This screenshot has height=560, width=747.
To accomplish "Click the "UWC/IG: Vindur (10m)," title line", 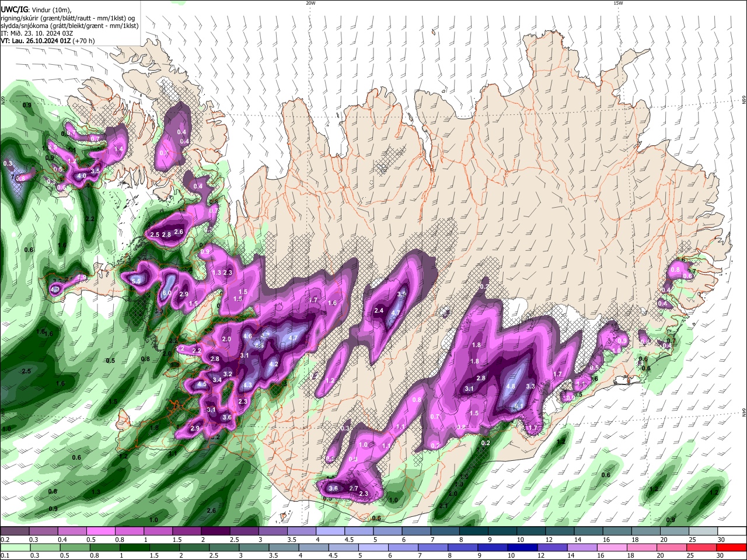I will point(36,9).
